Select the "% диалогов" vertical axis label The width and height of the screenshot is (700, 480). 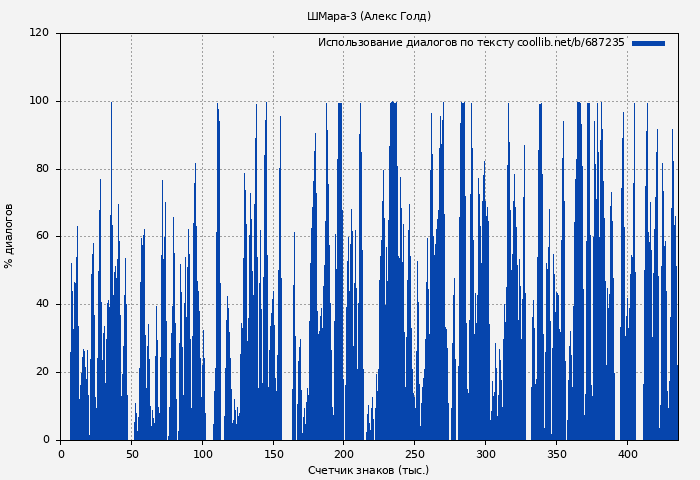tap(10, 236)
